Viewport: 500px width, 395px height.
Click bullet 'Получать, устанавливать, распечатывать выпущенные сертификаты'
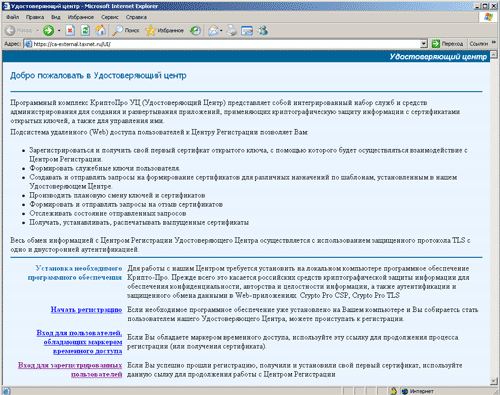pos(139,222)
